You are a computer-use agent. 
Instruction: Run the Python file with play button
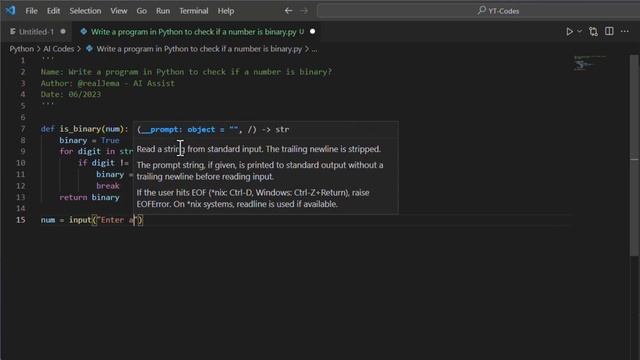569,31
